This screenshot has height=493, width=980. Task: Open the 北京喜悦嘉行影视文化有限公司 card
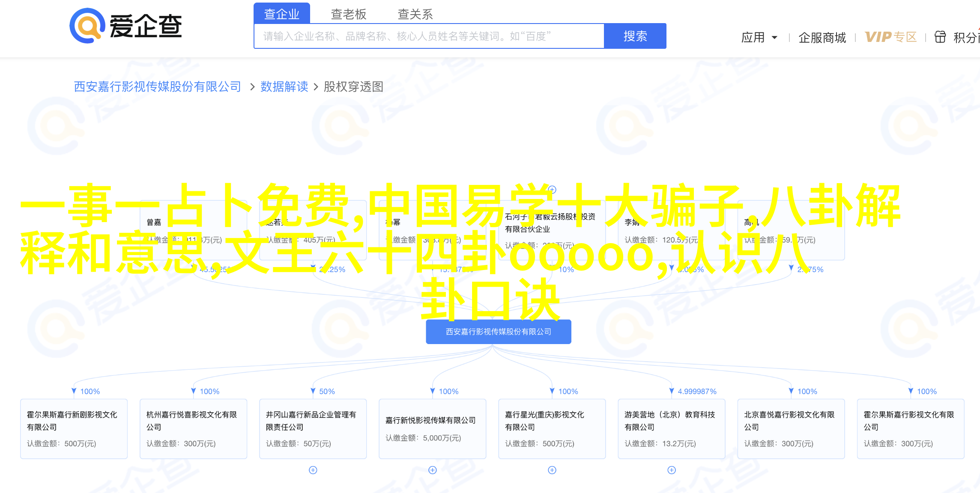point(791,429)
